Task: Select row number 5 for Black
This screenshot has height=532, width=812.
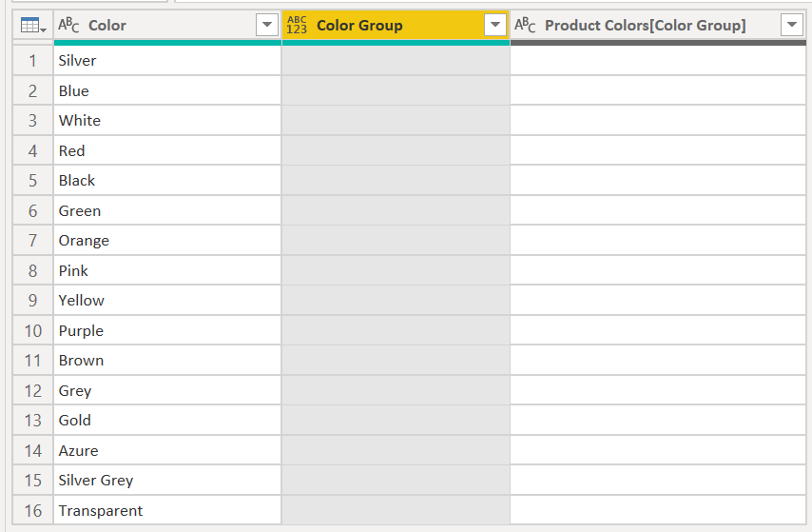Action: [x=33, y=181]
